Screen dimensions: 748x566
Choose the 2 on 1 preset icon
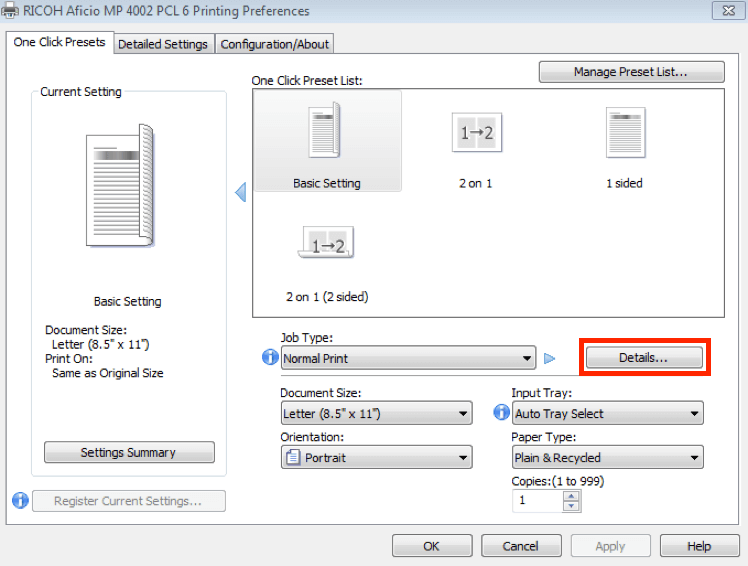pyautogui.click(x=475, y=133)
